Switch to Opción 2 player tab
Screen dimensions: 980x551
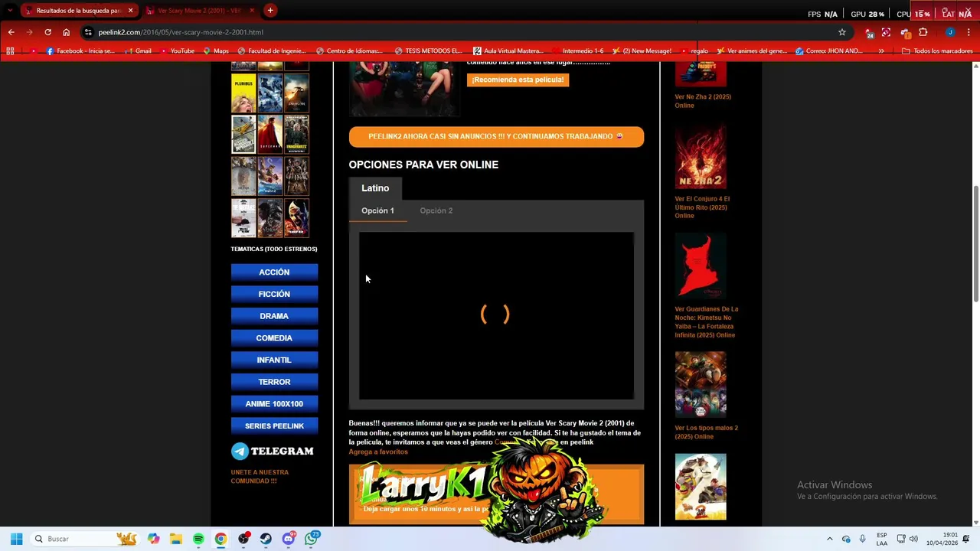pyautogui.click(x=436, y=210)
